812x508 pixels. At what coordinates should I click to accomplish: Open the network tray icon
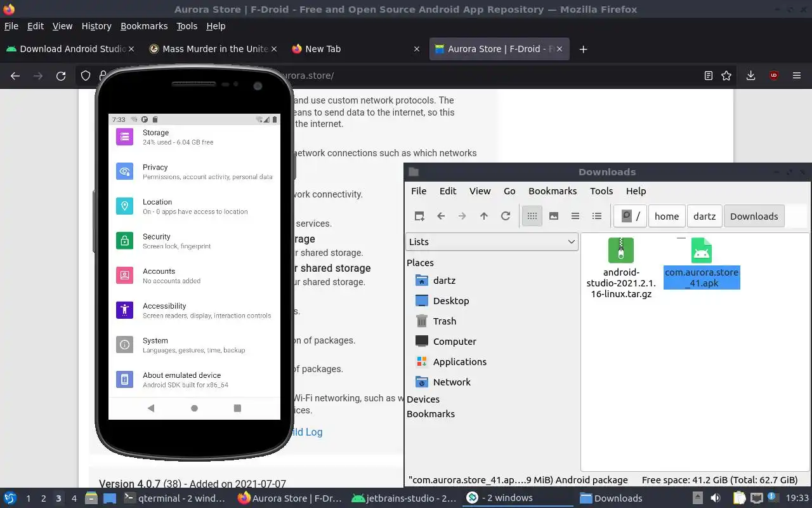pos(756,498)
